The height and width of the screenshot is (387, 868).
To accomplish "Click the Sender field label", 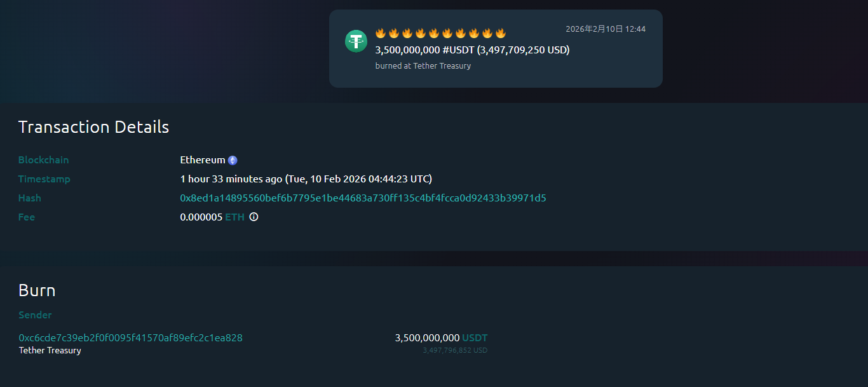I will pyautogui.click(x=35, y=315).
